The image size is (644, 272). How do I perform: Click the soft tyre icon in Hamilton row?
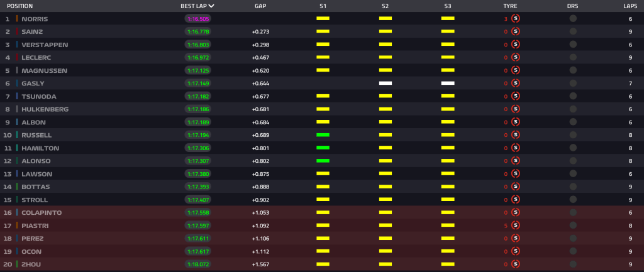coord(516,148)
